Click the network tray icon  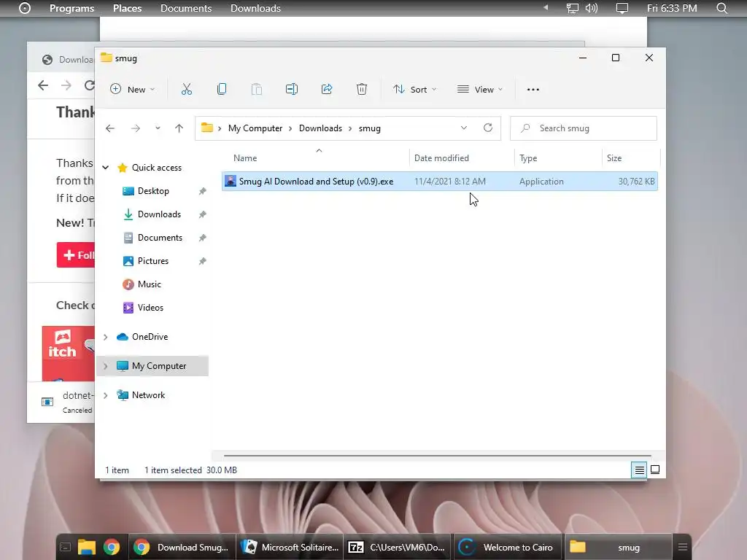click(572, 8)
